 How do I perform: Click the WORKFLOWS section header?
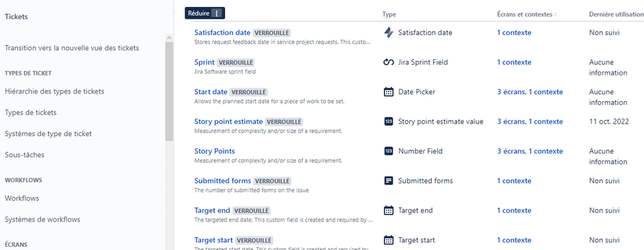pyautogui.click(x=23, y=180)
